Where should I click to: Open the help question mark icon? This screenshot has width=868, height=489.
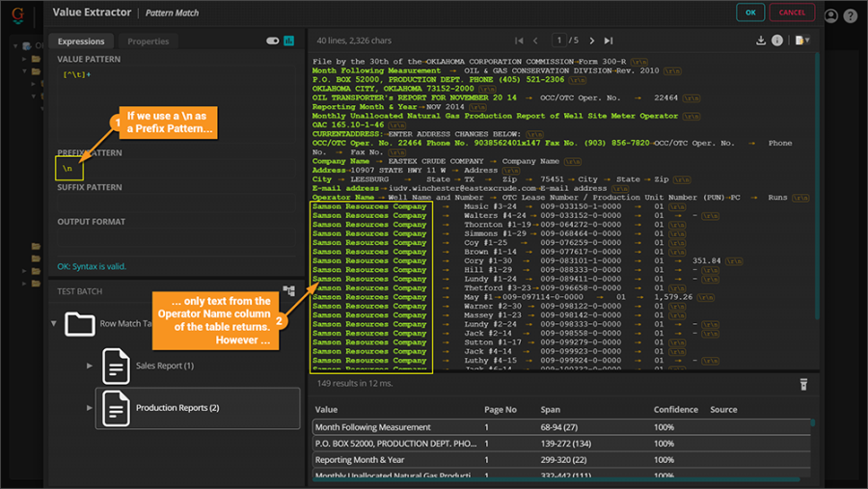[851, 15]
